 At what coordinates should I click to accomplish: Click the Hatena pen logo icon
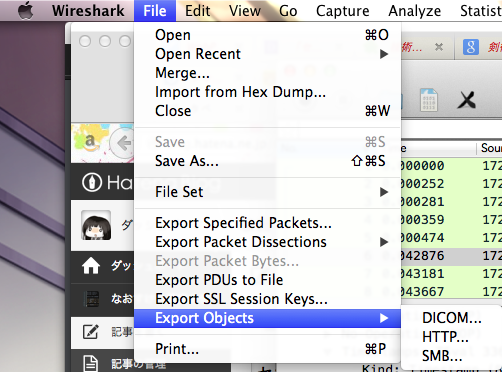(92, 182)
